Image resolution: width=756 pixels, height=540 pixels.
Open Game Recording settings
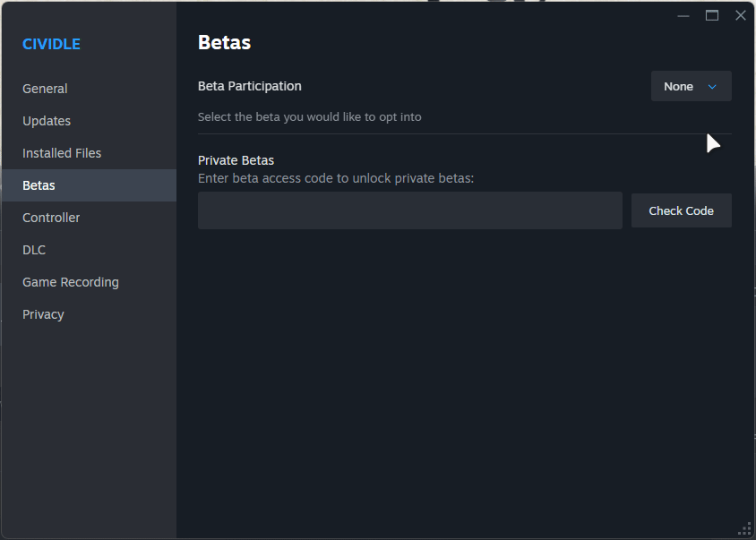71,282
